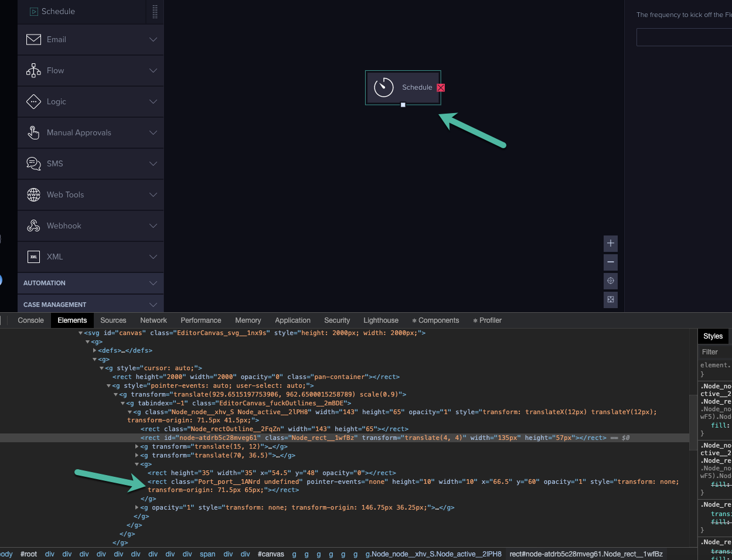Zoom in using the plus button on canvas

(610, 243)
